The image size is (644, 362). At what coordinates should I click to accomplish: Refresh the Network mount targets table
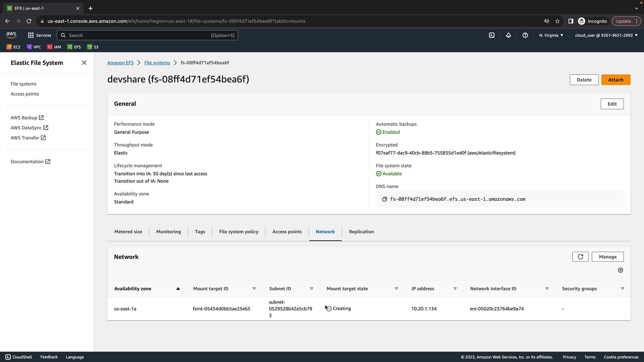click(580, 257)
